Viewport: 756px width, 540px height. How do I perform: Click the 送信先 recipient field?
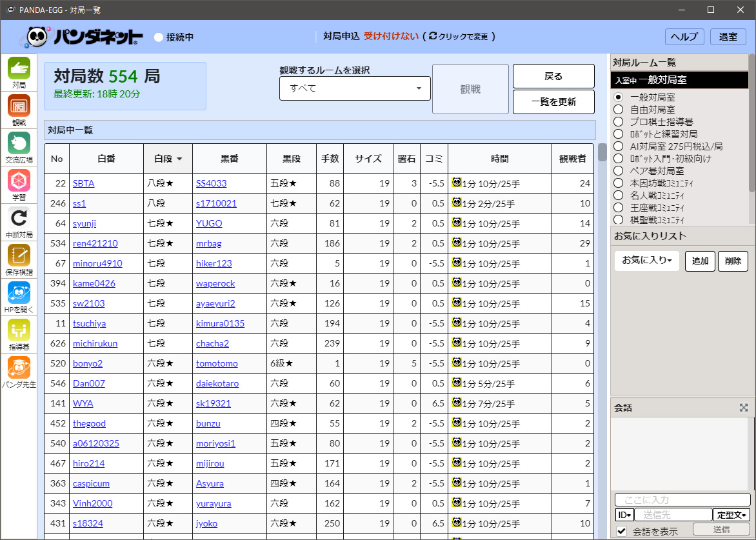673,515
